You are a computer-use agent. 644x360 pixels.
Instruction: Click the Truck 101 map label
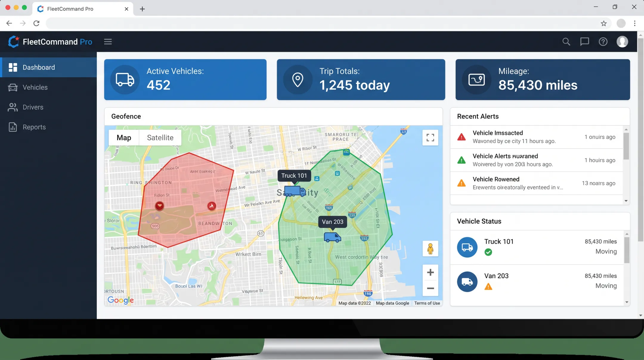294,176
